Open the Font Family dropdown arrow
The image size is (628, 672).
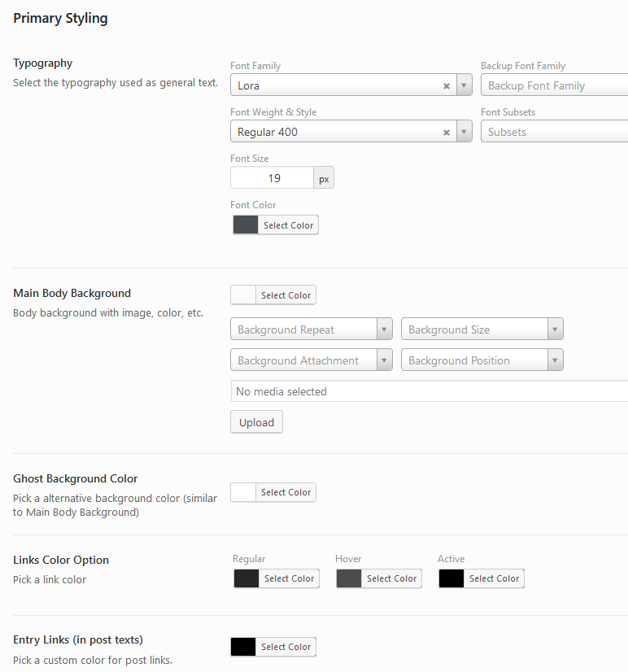[x=464, y=86]
